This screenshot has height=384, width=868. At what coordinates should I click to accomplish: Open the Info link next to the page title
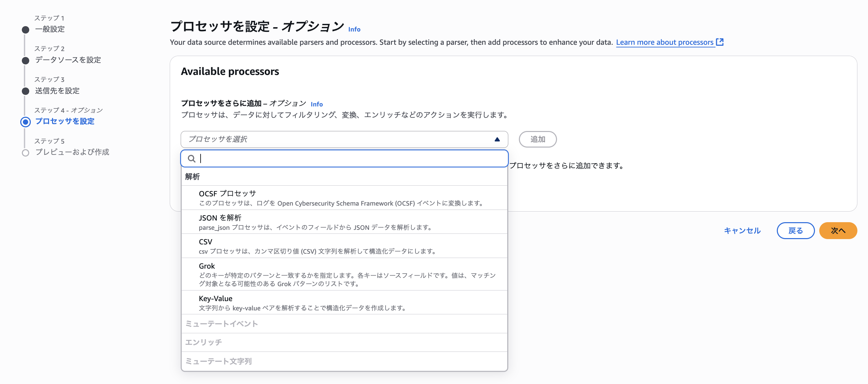(354, 29)
